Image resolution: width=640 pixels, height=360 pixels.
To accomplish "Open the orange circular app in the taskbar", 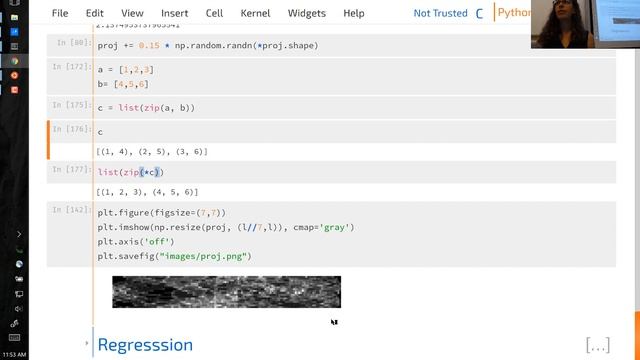I will 14,76.
